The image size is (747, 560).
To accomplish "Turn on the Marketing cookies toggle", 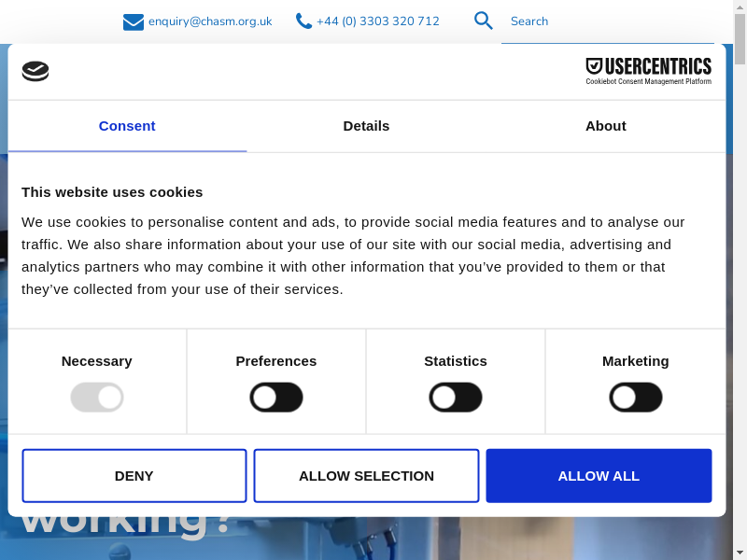I will (x=636, y=398).
